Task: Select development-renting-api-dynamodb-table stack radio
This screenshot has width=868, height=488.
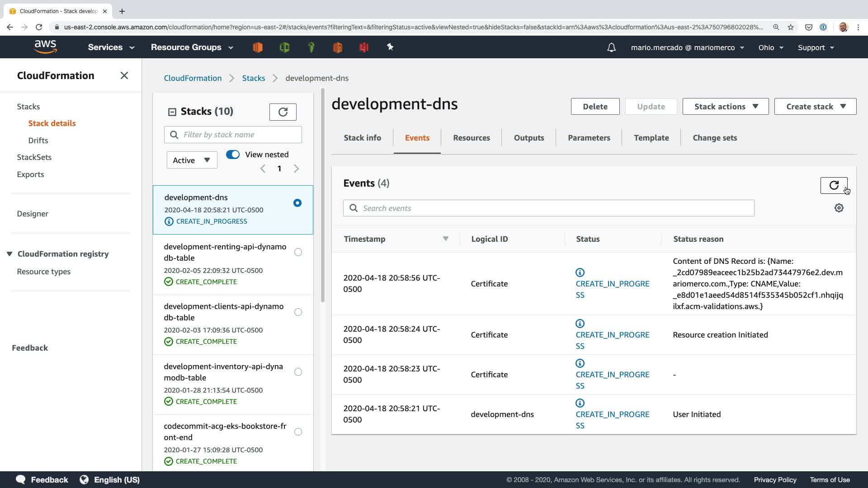Action: [298, 252]
